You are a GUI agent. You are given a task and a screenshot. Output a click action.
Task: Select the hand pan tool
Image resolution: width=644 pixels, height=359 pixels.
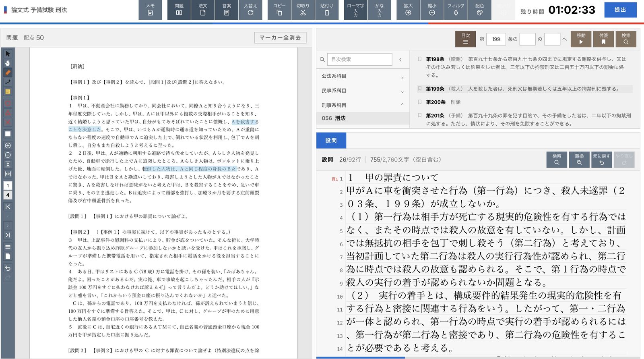[x=8, y=63]
